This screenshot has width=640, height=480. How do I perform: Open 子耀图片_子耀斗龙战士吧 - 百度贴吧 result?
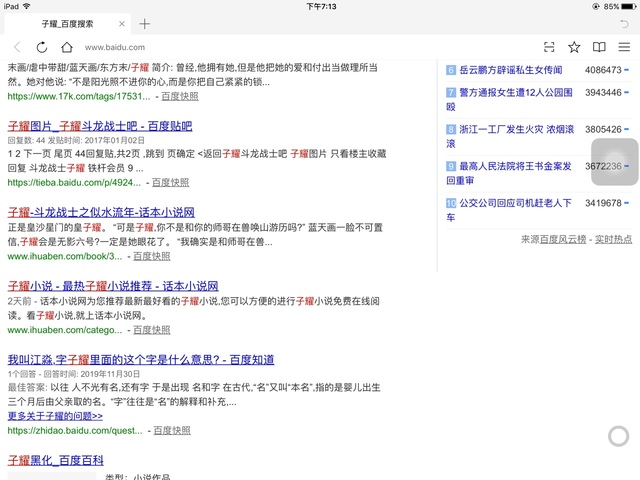(100, 126)
